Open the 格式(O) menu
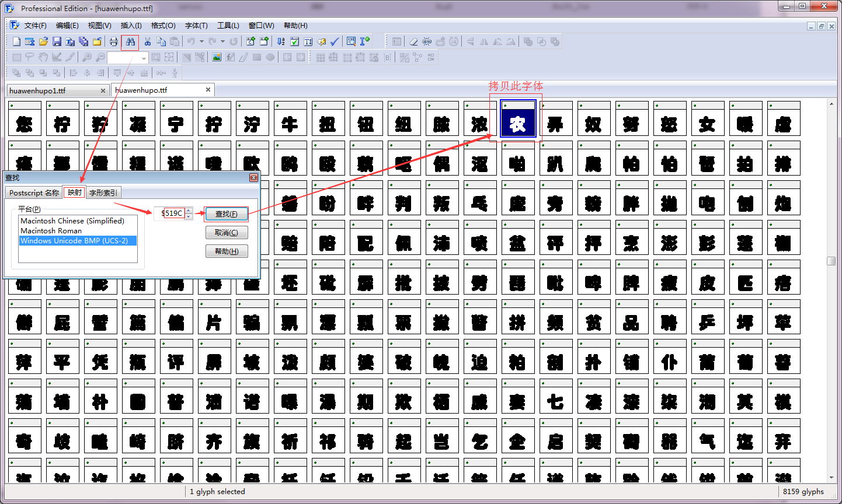Screen dimensions: 842x504 pos(163,26)
